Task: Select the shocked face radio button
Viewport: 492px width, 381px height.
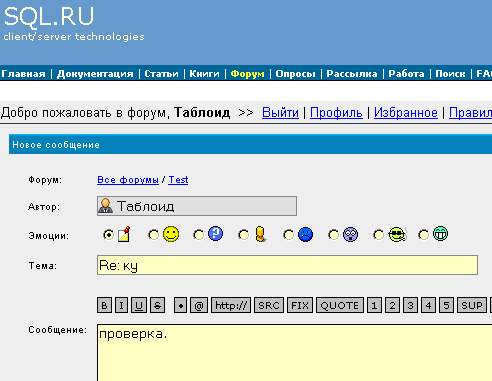Action: pyautogui.click(x=333, y=235)
